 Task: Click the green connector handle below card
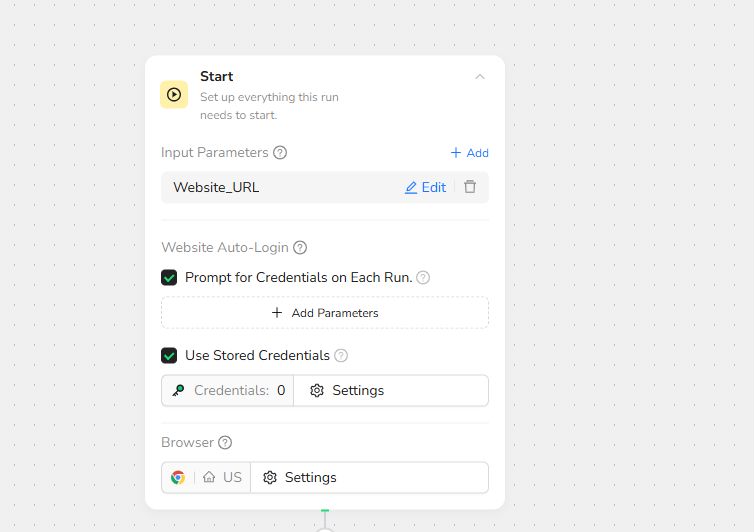(325, 510)
